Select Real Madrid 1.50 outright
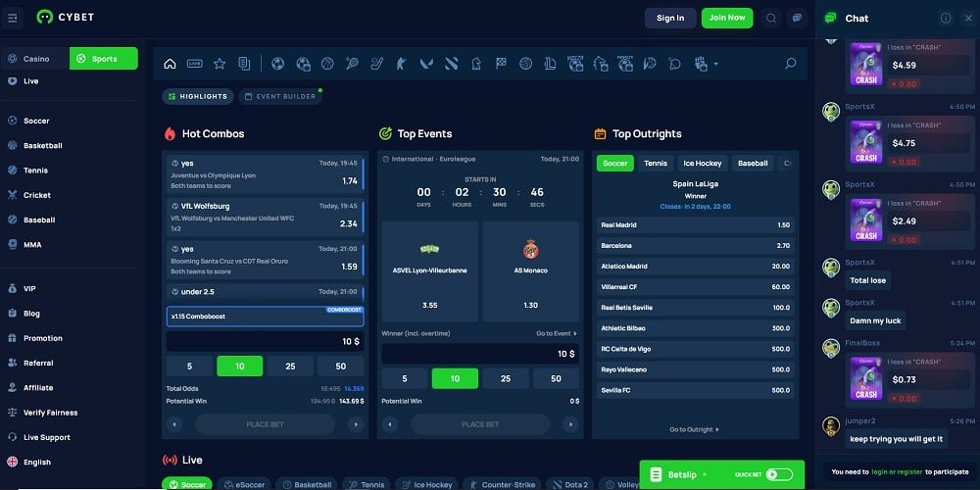 696,225
